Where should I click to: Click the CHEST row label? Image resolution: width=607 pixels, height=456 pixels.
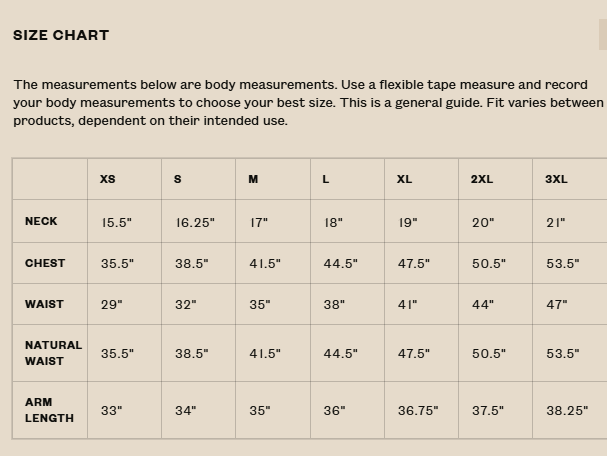45,263
